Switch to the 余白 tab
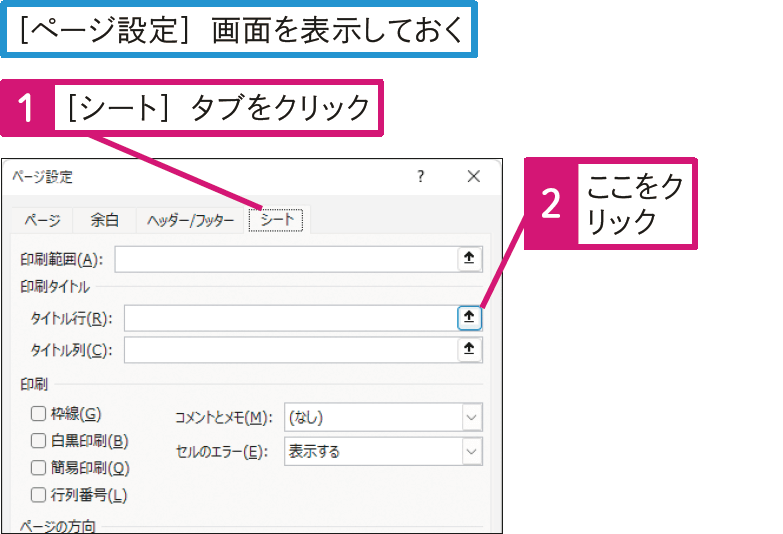783x534 pixels. pyautogui.click(x=104, y=220)
